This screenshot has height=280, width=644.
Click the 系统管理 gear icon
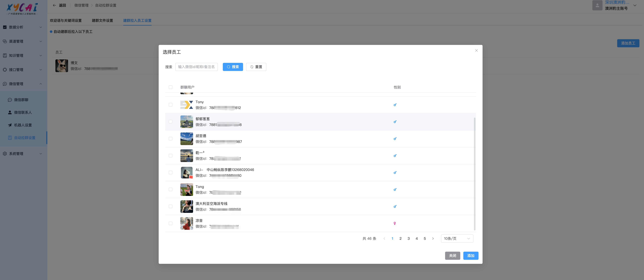[5, 154]
